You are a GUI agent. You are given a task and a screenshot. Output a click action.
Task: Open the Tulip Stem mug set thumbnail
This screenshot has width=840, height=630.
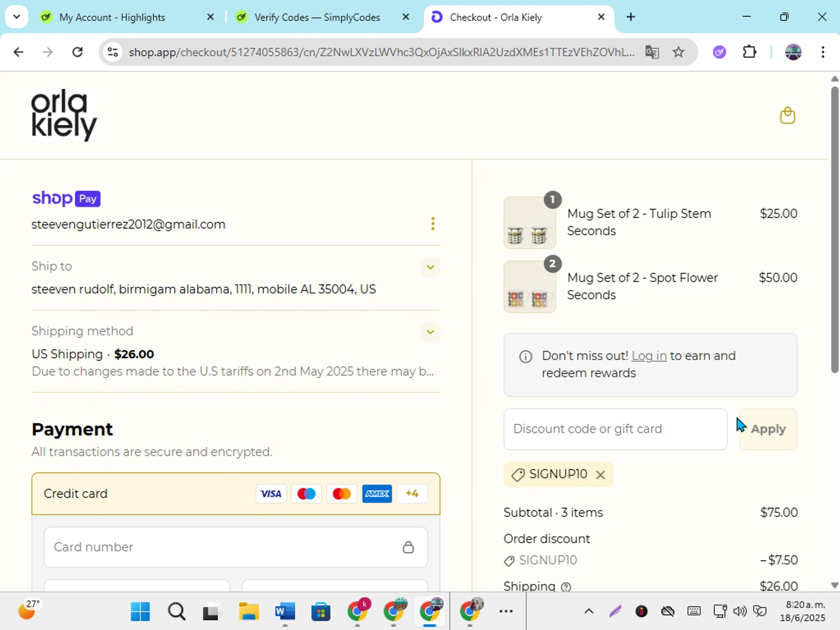529,223
